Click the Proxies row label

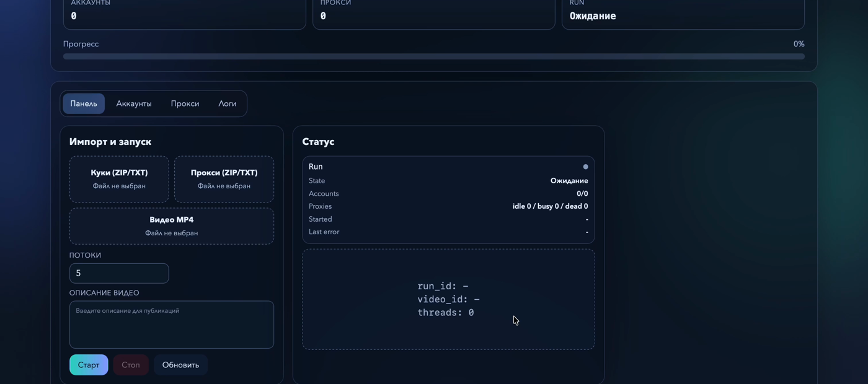320,206
